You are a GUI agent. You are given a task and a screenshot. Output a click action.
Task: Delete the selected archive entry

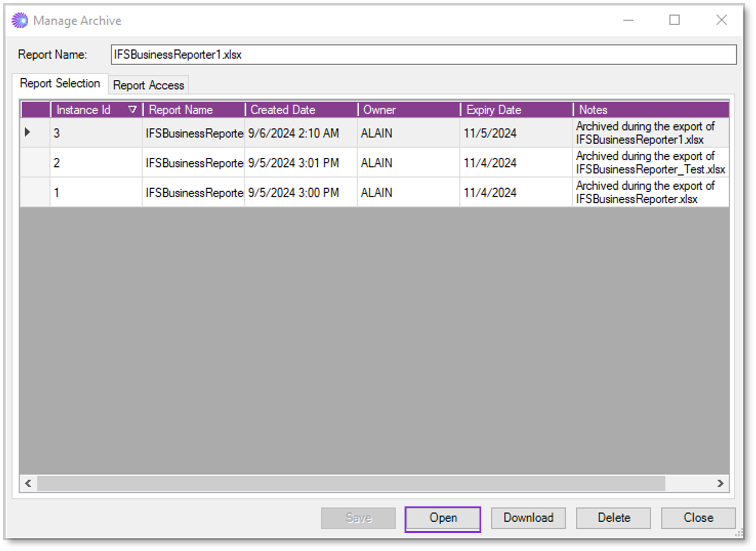click(x=613, y=518)
